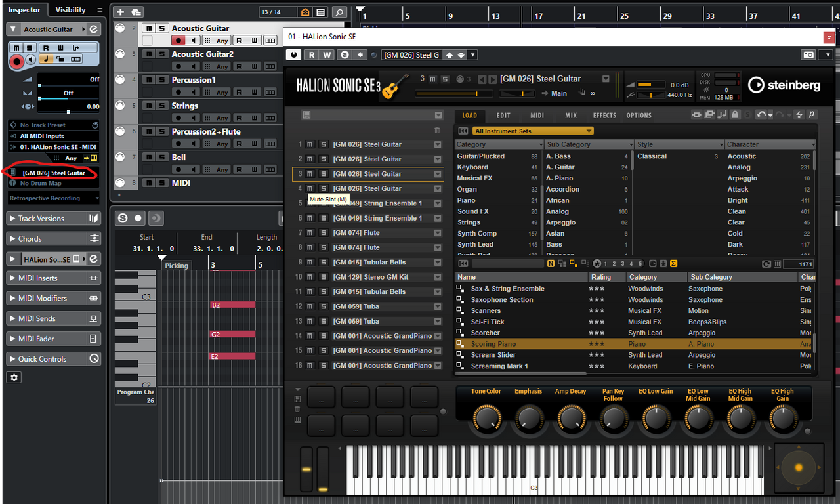Click the Inspector settings gear icon
This screenshot has height=504, width=840.
(x=14, y=377)
